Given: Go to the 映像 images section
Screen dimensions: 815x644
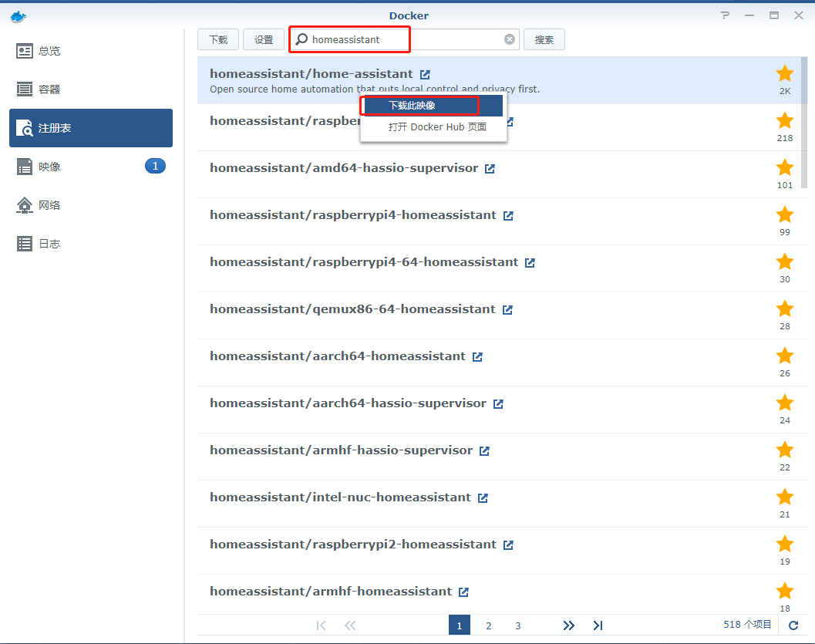Looking at the screenshot, I should (x=91, y=167).
